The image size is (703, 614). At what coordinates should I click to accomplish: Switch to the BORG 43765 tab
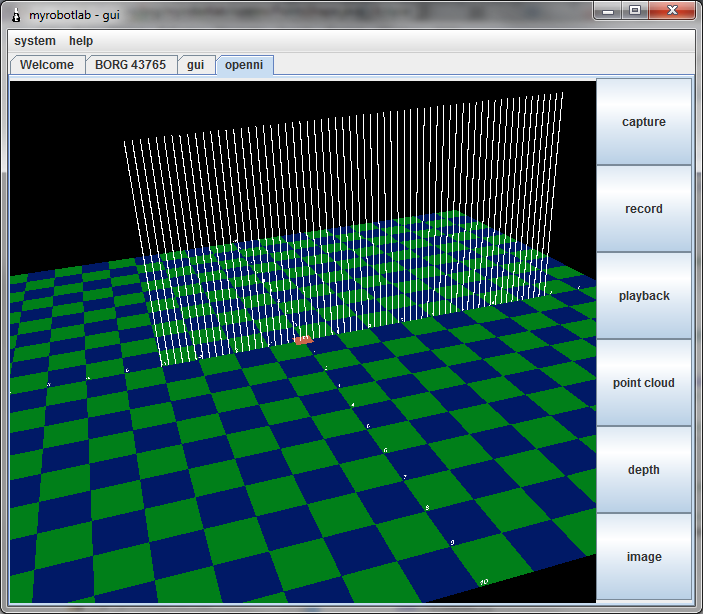[x=130, y=65]
